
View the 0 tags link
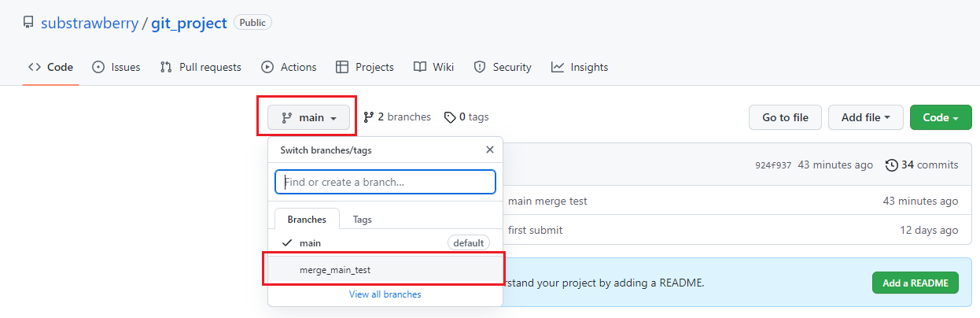pos(466,116)
